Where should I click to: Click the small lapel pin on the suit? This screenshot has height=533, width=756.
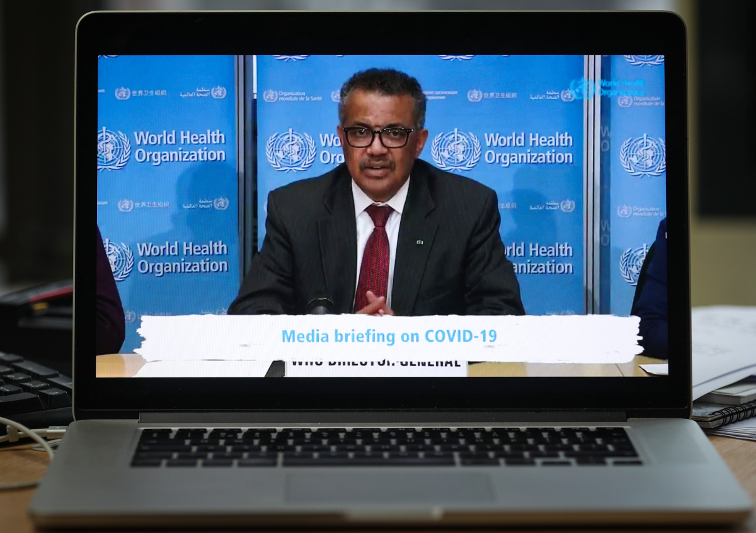pyautogui.click(x=419, y=241)
